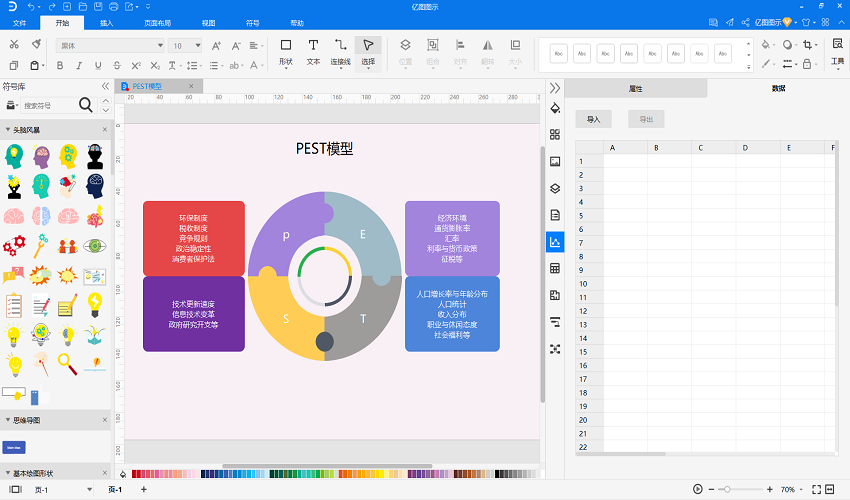850x500 pixels.
Task: Activate the Select pointer tool
Action: tap(368, 53)
